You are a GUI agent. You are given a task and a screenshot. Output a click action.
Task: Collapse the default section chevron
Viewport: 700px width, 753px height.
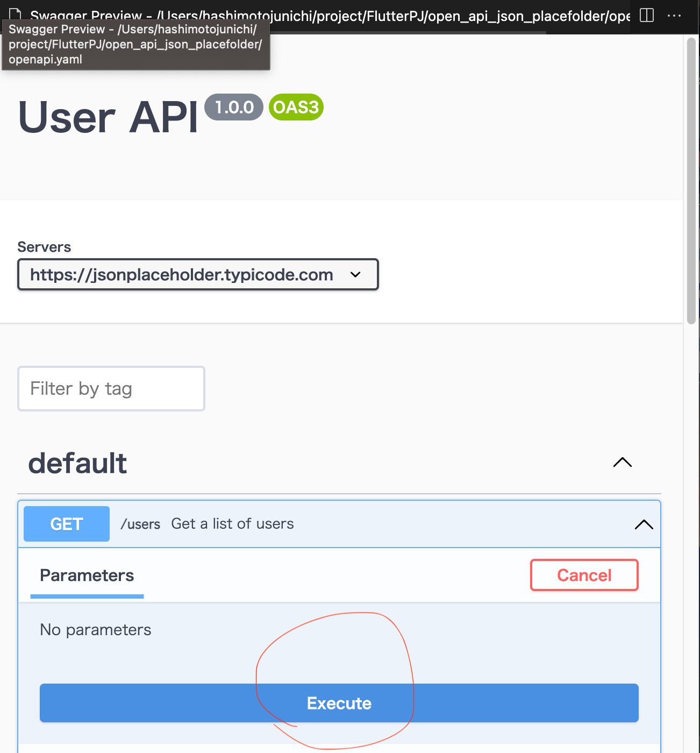click(x=623, y=463)
